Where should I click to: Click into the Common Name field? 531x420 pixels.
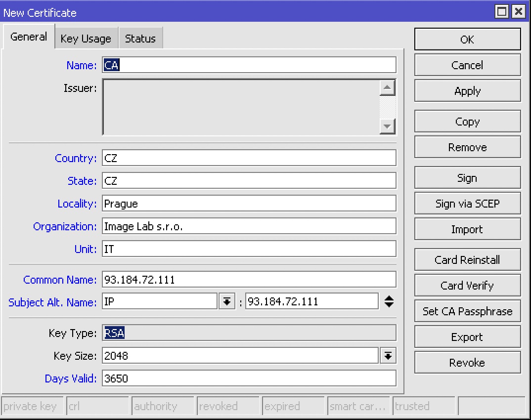(249, 280)
